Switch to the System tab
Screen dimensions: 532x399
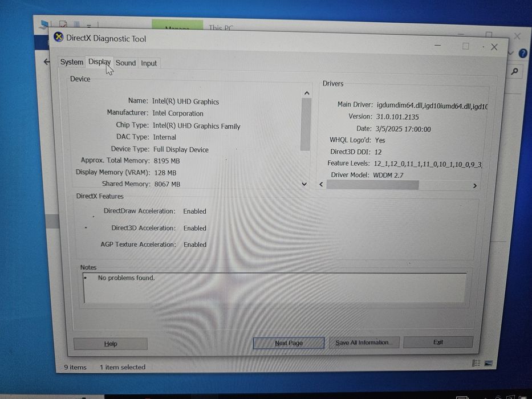pyautogui.click(x=72, y=62)
